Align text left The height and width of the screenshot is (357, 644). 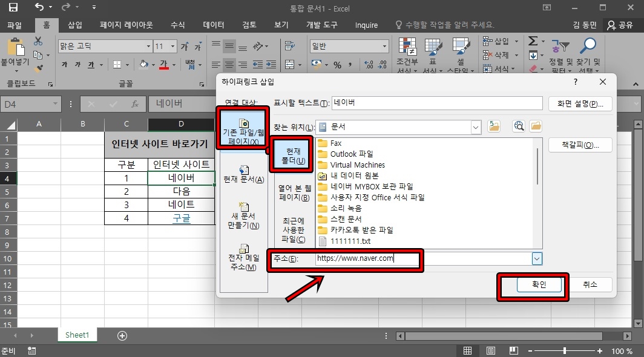[x=216, y=65]
